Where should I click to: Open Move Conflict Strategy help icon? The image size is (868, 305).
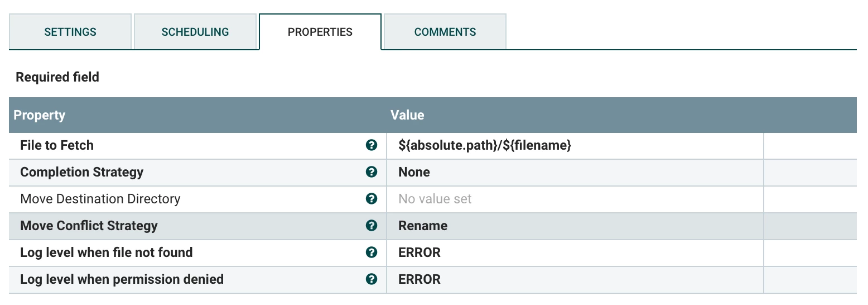pos(371,226)
